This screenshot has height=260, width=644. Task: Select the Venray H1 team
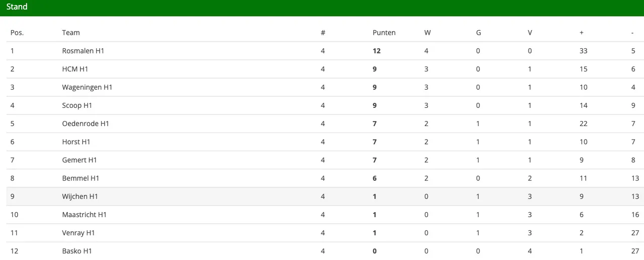[78, 233]
